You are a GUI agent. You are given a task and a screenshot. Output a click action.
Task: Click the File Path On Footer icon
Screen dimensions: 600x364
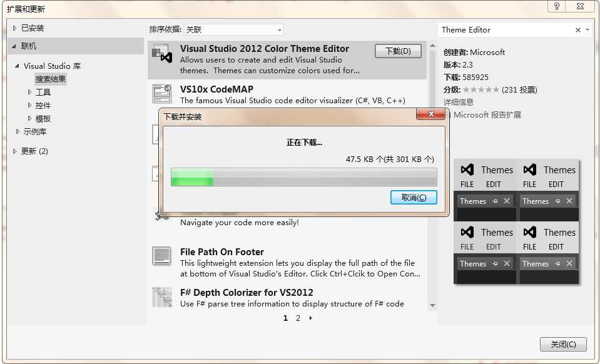coord(162,256)
